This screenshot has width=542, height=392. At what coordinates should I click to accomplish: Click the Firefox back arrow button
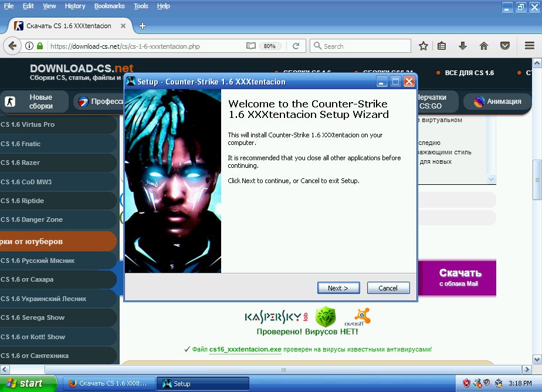coord(12,46)
